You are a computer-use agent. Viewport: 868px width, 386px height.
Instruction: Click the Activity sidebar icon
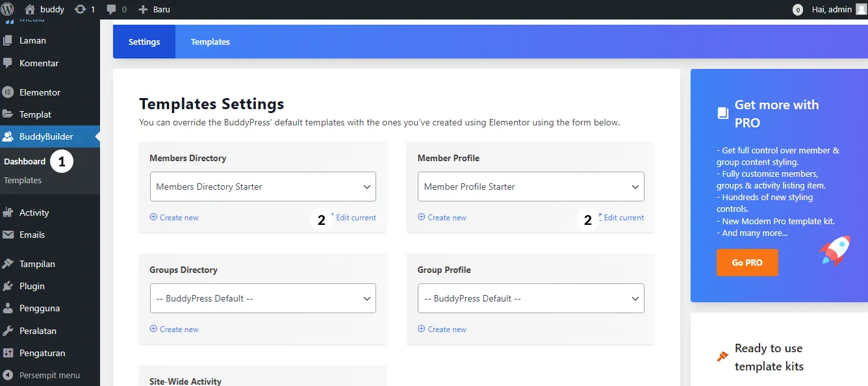click(8, 212)
